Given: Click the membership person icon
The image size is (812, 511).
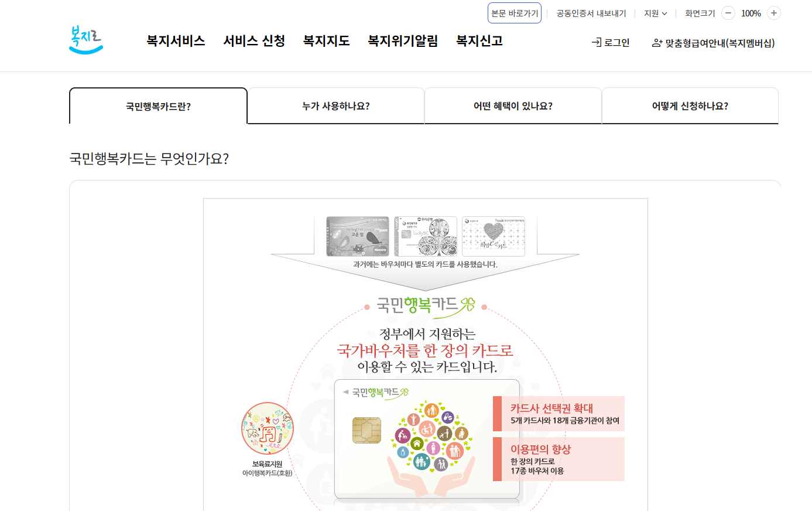Looking at the screenshot, I should (x=657, y=43).
